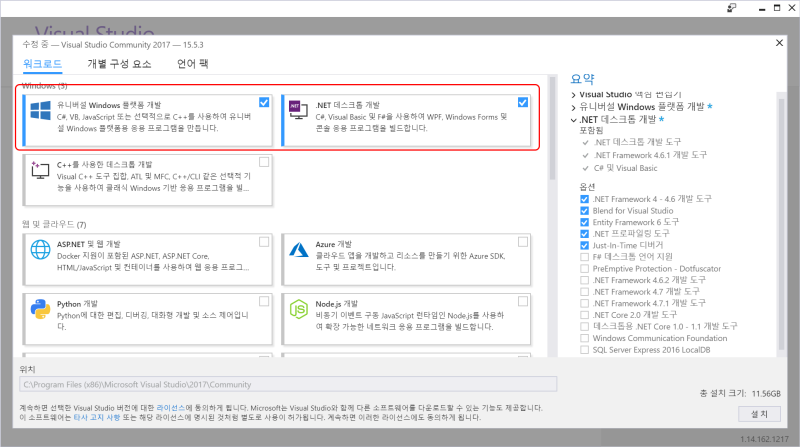800x447 pixels.
Task: Check the Node.js development workload checkbox
Action: pyautogui.click(x=523, y=302)
